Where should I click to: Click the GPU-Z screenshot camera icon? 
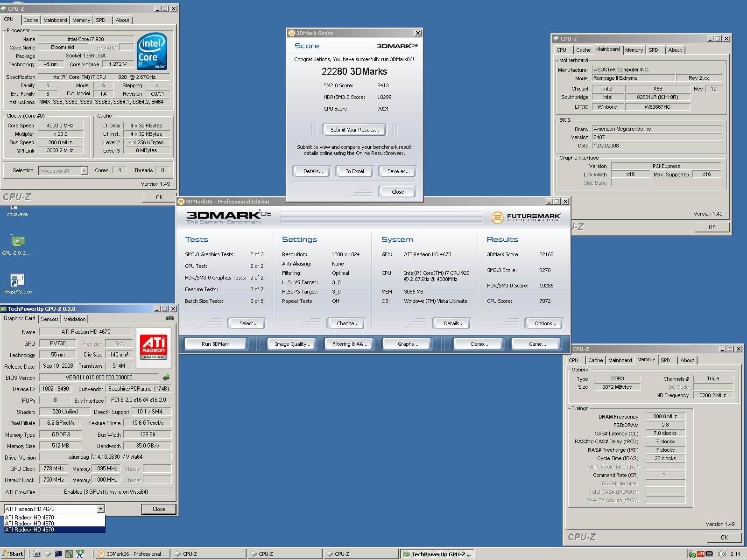(170, 318)
